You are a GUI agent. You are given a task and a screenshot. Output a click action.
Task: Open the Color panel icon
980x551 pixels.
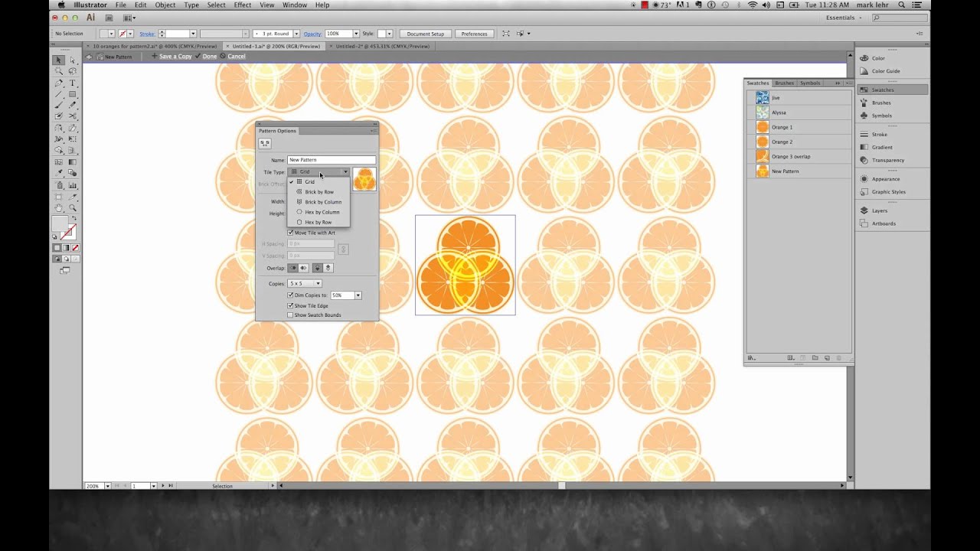click(x=864, y=58)
